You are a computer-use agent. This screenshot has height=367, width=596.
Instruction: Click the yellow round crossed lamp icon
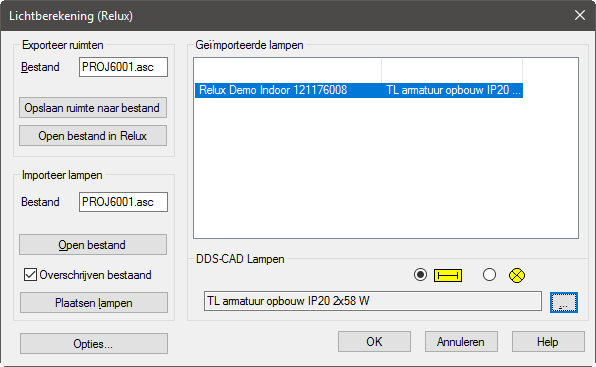tap(517, 275)
